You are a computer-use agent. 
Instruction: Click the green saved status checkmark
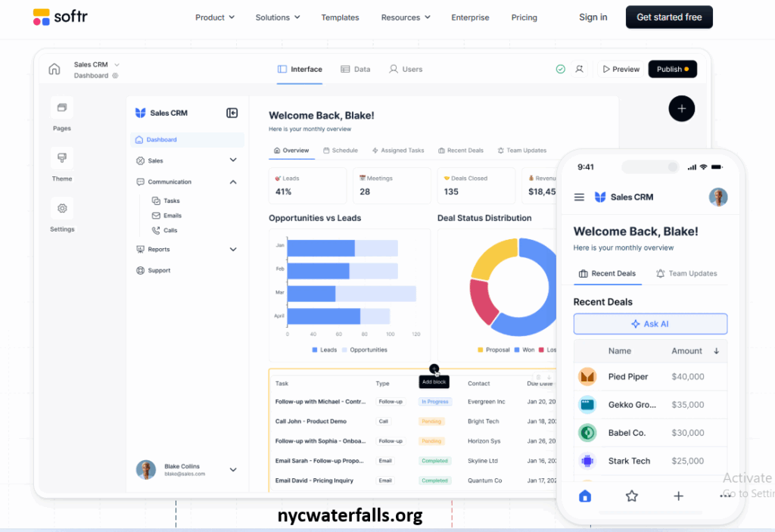coord(560,69)
